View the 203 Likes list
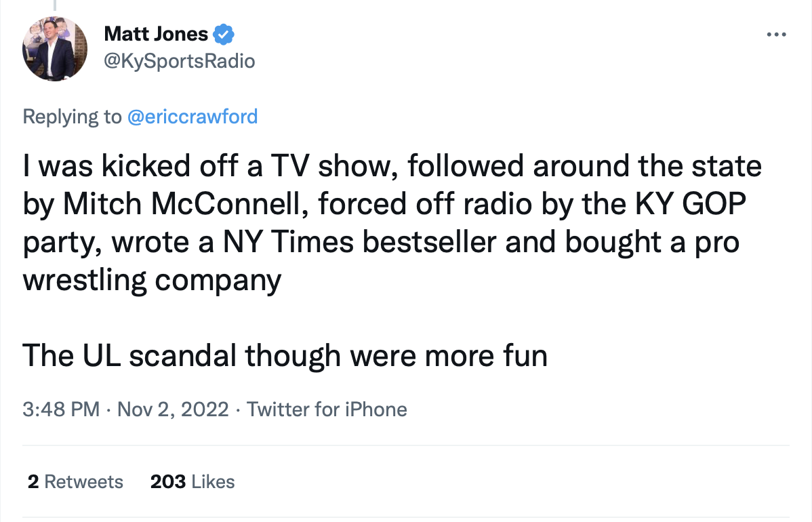Image resolution: width=812 pixels, height=522 pixels. click(192, 481)
